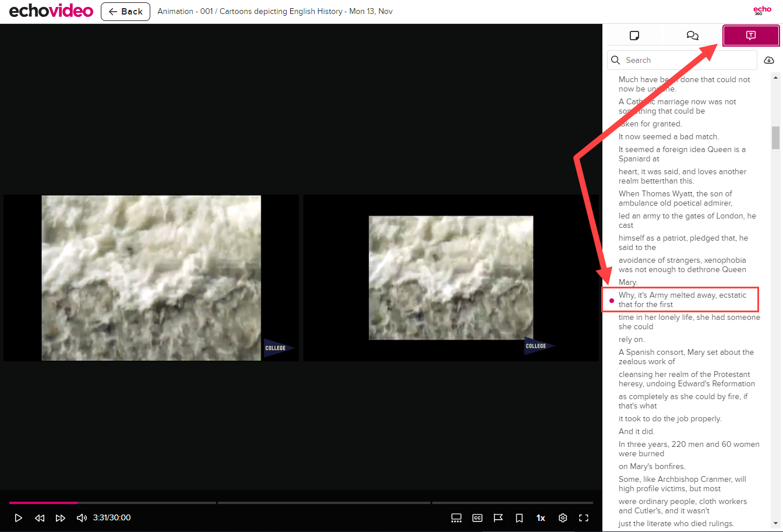
Task: Flag this point as confusing
Action: [498, 517]
